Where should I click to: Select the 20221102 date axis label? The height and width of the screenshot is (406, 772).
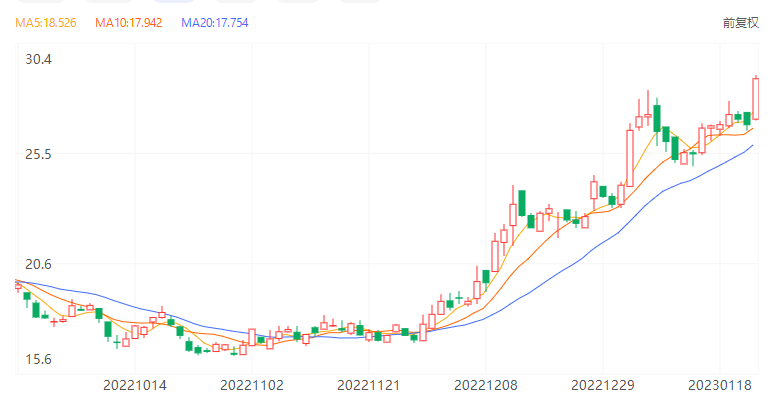(x=252, y=385)
